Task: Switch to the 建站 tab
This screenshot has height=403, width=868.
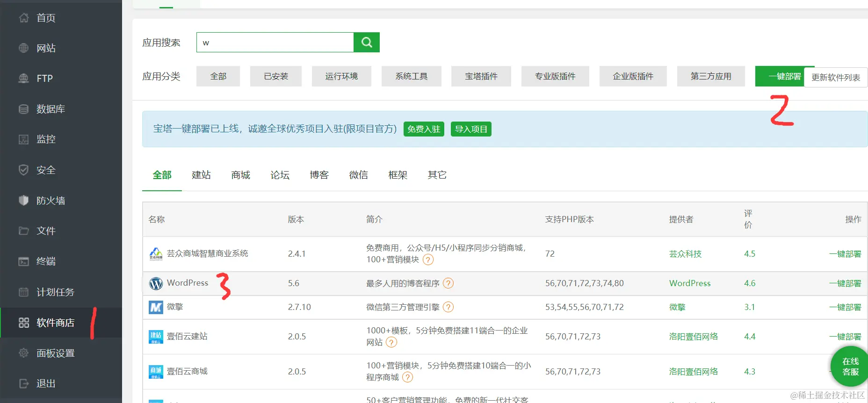Action: pyautogui.click(x=201, y=175)
